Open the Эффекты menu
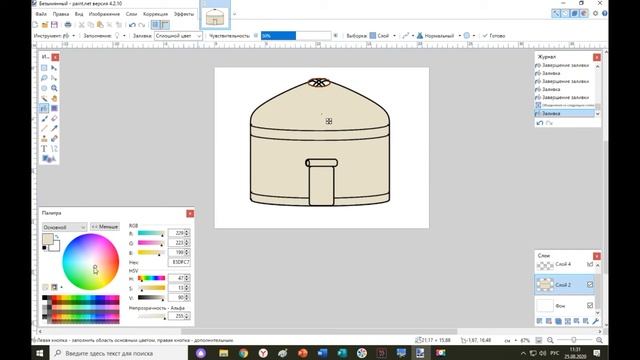The image size is (640, 360). point(184,14)
